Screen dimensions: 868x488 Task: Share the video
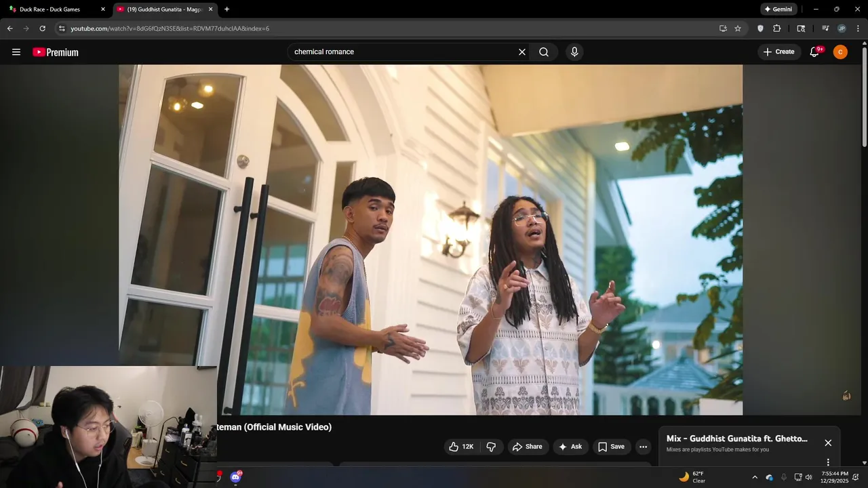527,447
